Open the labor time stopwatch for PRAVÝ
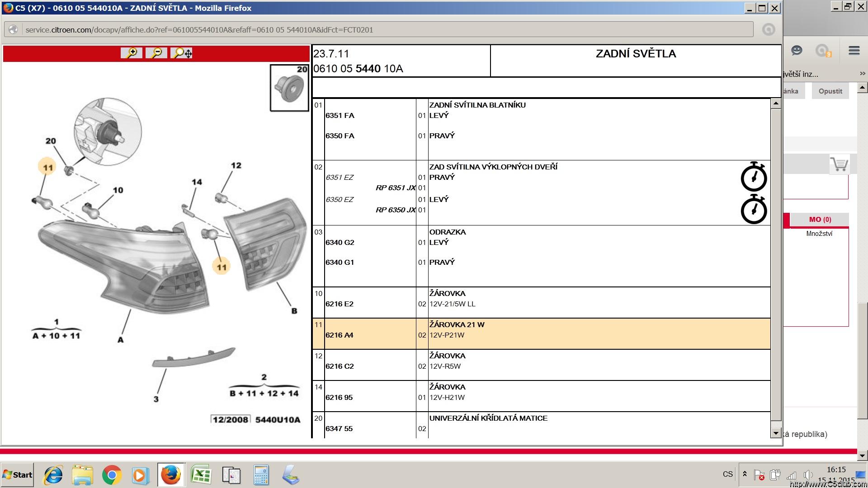The width and height of the screenshot is (868, 488). click(x=754, y=177)
